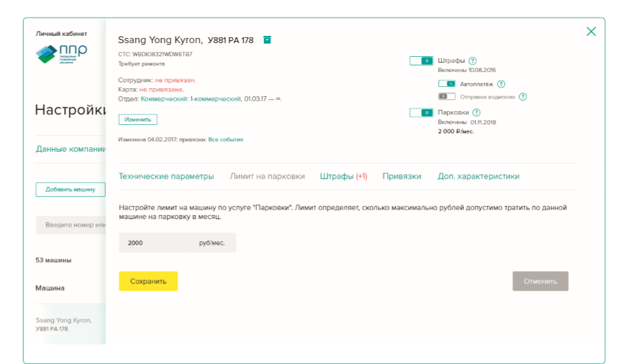The height and width of the screenshot is (364, 619).
Task: Click Добавить машину button in sidebar
Action: pyautogui.click(x=71, y=190)
